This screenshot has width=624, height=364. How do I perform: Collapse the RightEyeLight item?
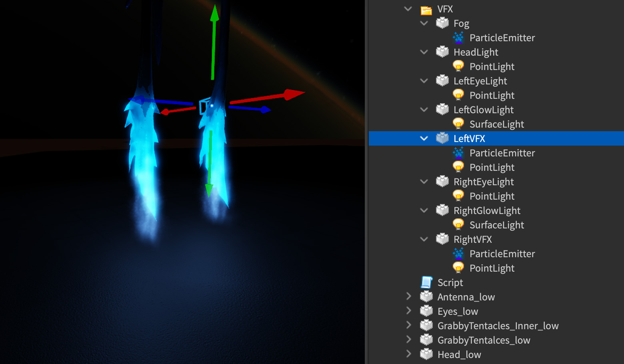pyautogui.click(x=424, y=182)
